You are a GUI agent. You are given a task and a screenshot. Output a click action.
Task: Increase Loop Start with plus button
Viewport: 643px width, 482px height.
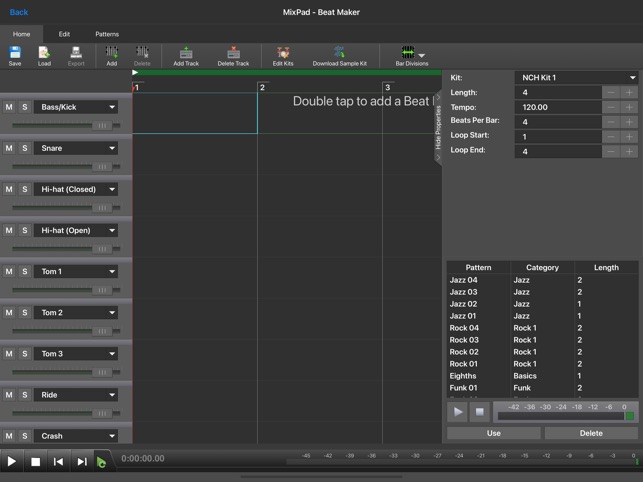click(x=629, y=137)
